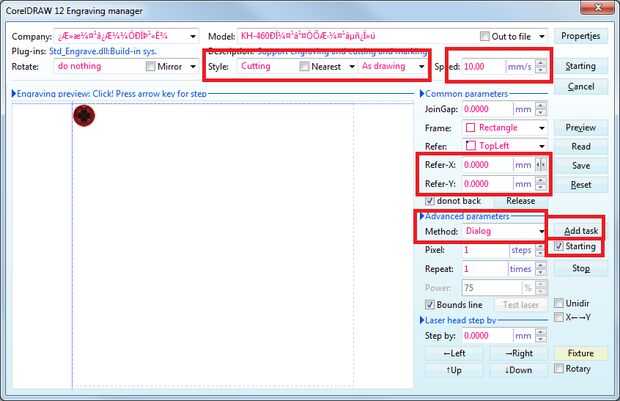Click the Properties button
620x401 pixels.
click(580, 36)
